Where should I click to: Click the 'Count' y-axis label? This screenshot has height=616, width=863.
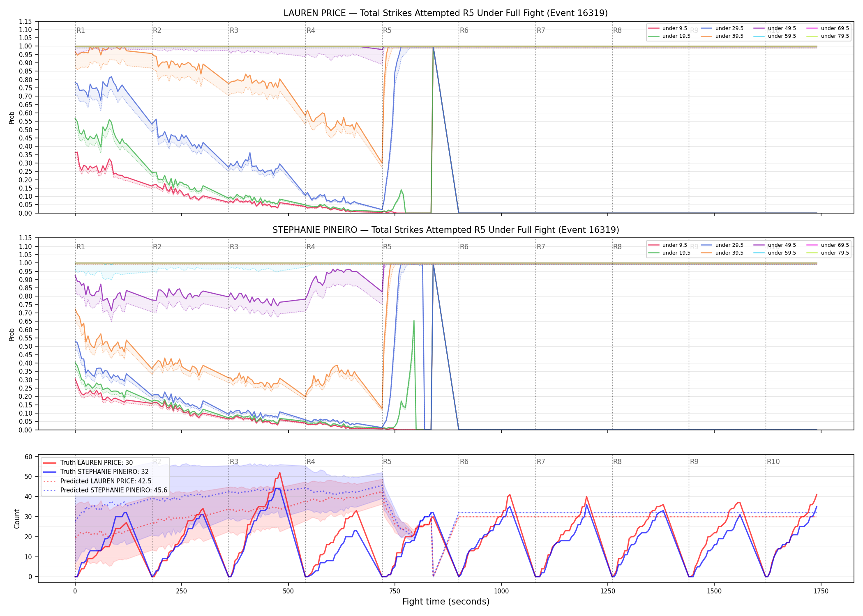(x=17, y=519)
